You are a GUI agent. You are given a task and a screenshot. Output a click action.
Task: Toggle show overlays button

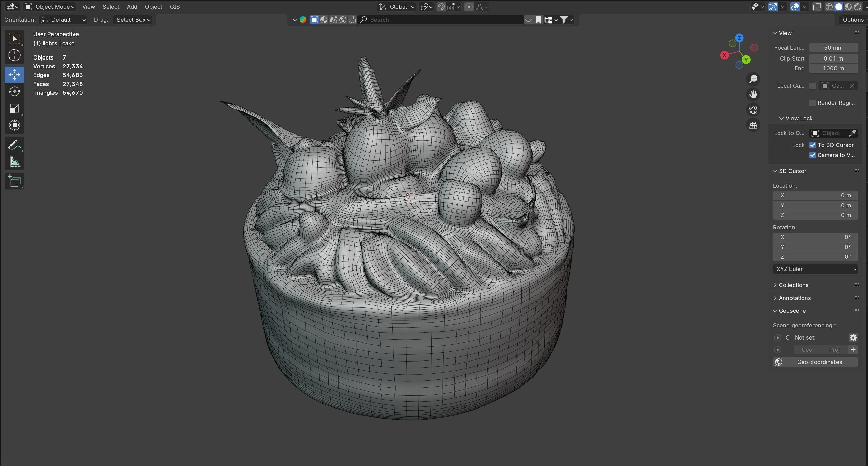pos(795,7)
